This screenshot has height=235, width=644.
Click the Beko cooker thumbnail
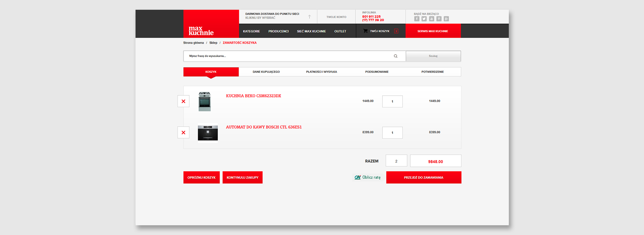(x=205, y=101)
